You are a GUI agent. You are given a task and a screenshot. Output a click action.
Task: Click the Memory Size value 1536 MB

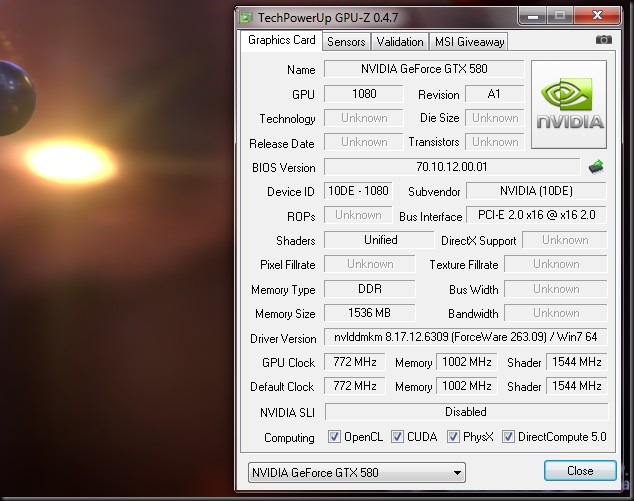(370, 313)
